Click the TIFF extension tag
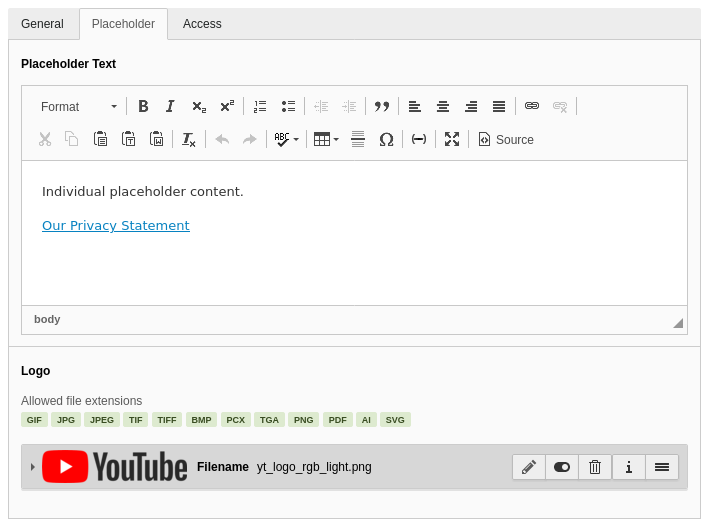Viewport: 709px width, 526px height. (167, 420)
